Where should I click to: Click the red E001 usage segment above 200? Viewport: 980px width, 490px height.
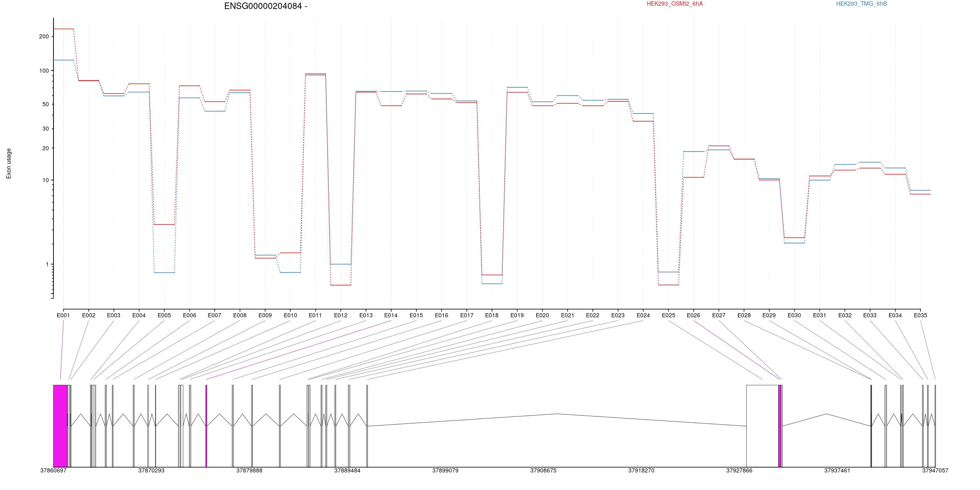pyautogui.click(x=64, y=29)
